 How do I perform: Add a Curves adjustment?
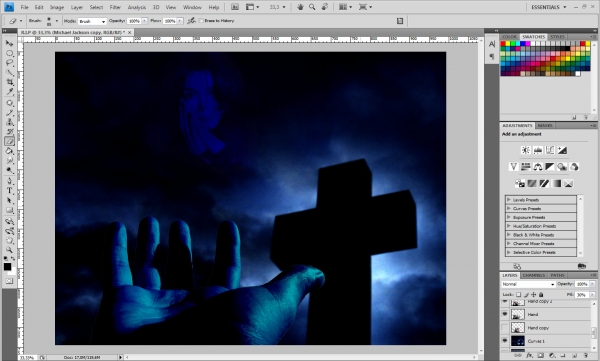tap(550, 150)
